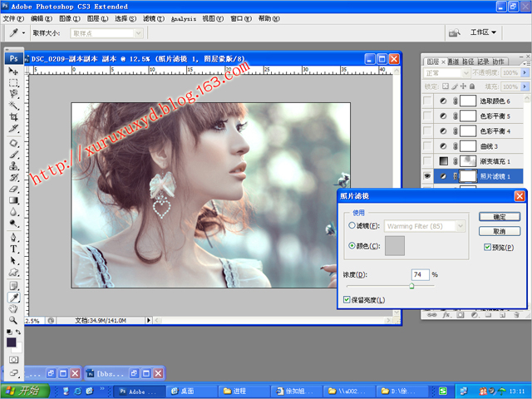Click the density slider handle

click(x=411, y=286)
